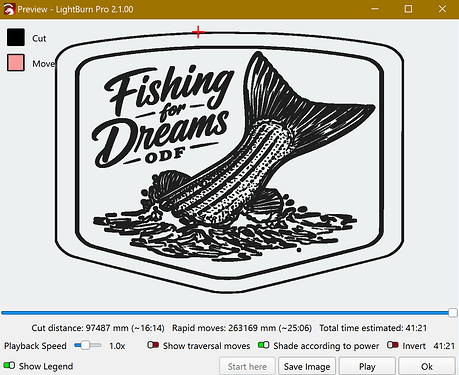Click the 'Move' legend label
459x375 pixels.
[x=43, y=64]
